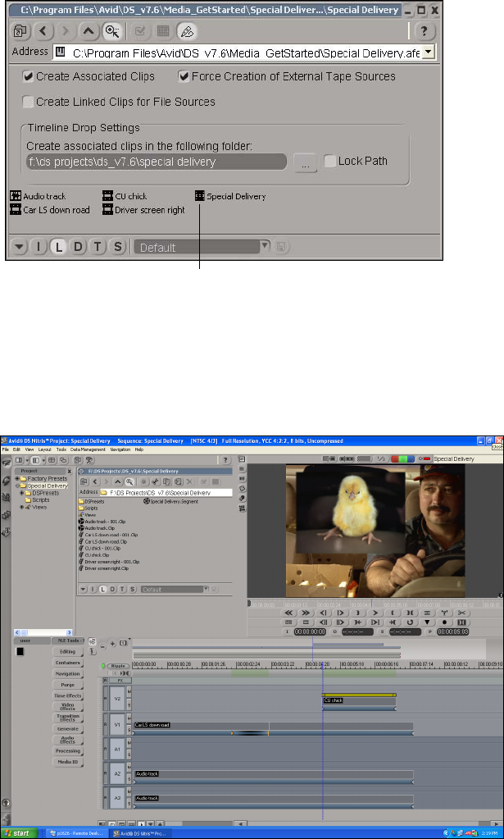
Task: Play forward in the viewer transport controls
Action: pyautogui.click(x=375, y=613)
